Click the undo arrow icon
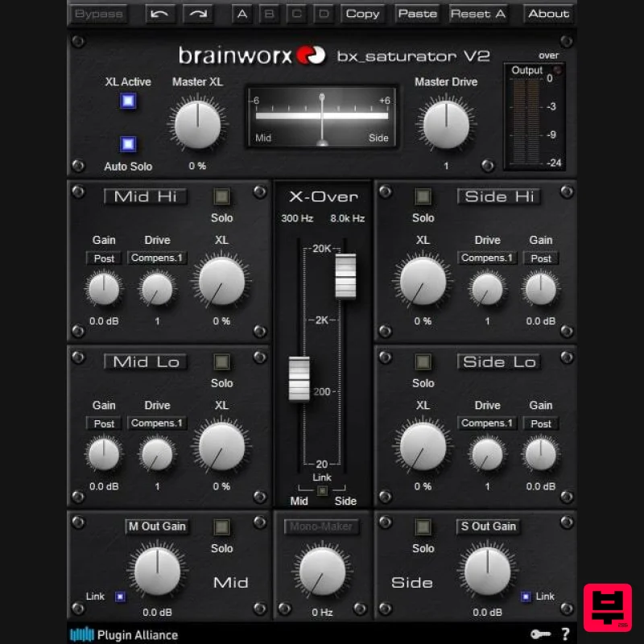 159,14
